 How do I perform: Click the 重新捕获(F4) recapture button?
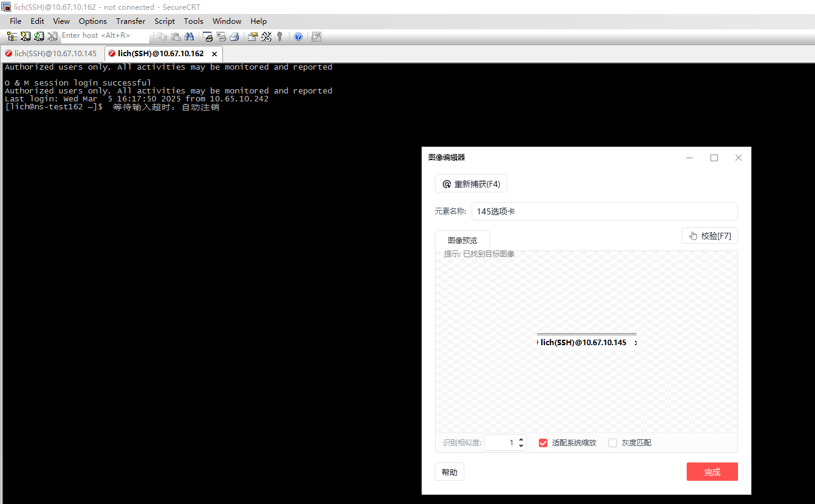click(x=471, y=184)
